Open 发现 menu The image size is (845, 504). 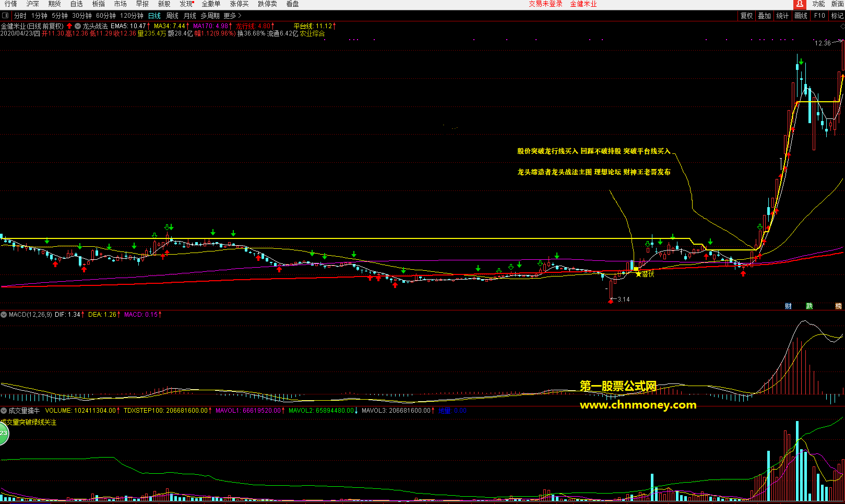186,4
